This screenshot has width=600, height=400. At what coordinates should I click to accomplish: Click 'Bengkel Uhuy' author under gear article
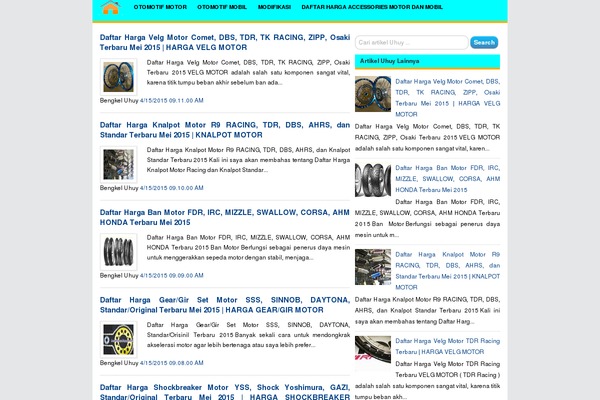click(119, 363)
